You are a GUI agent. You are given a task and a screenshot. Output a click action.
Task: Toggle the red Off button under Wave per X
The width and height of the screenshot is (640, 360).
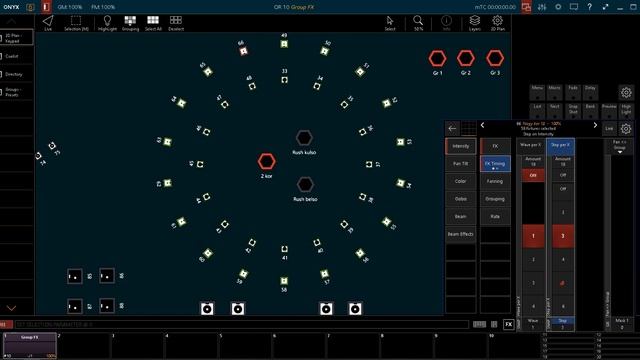click(533, 175)
